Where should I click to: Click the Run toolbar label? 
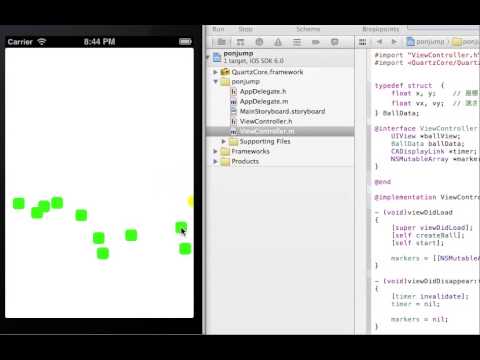218,29
